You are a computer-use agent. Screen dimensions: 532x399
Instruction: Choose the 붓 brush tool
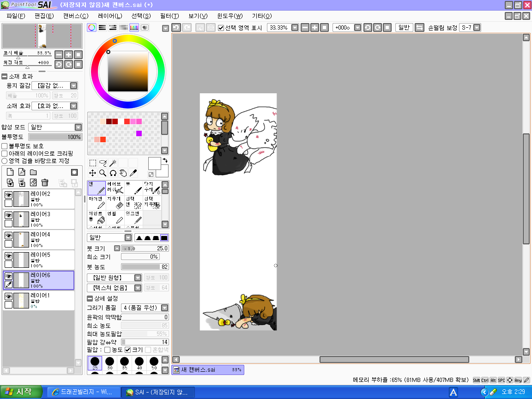pos(133,188)
